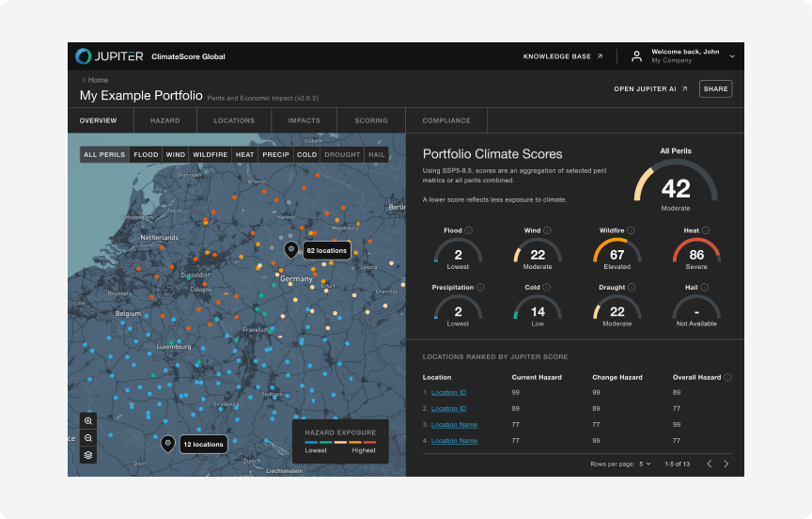Click the Jupiter logo icon
812x519 pixels.
pos(84,55)
